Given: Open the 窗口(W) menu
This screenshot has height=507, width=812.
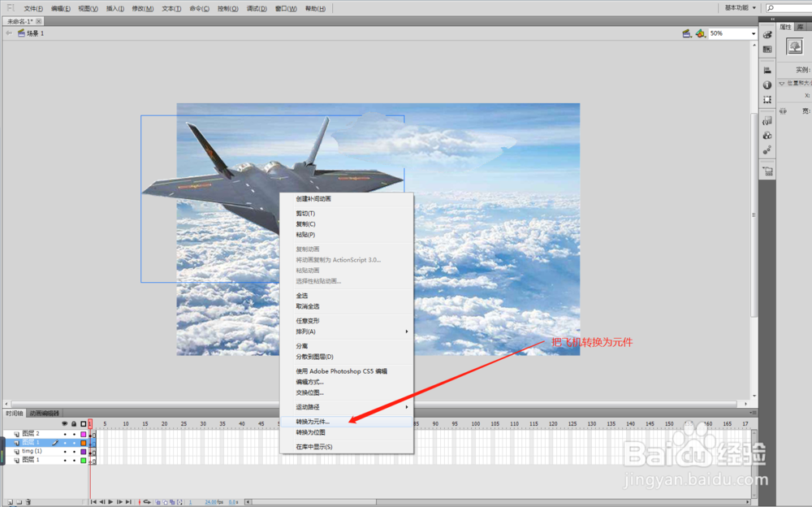Looking at the screenshot, I should click(x=286, y=8).
